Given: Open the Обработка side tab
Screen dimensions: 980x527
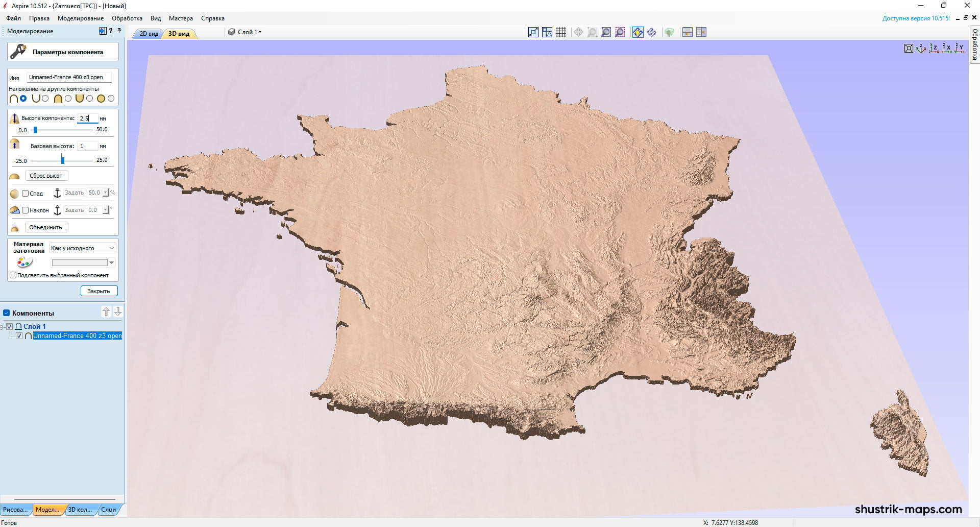Looking at the screenshot, I should 974,44.
